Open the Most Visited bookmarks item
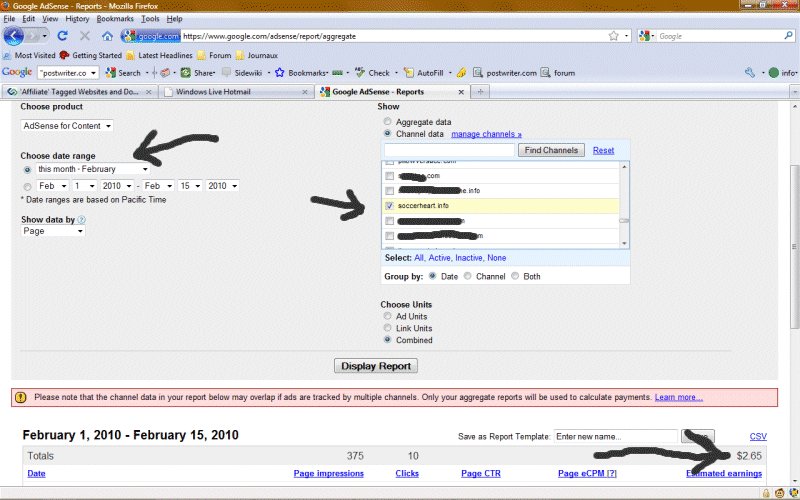The width and height of the screenshot is (800, 500). 29,55
